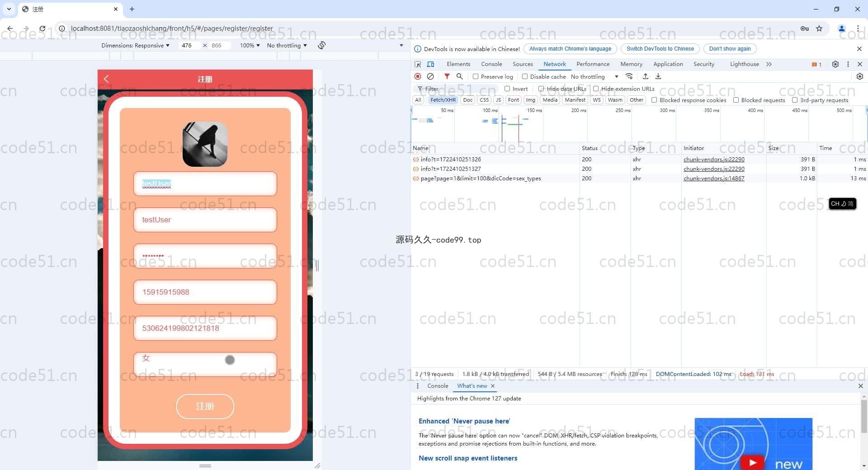Open chunk-vendors.js:14867 initiator link

714,179
